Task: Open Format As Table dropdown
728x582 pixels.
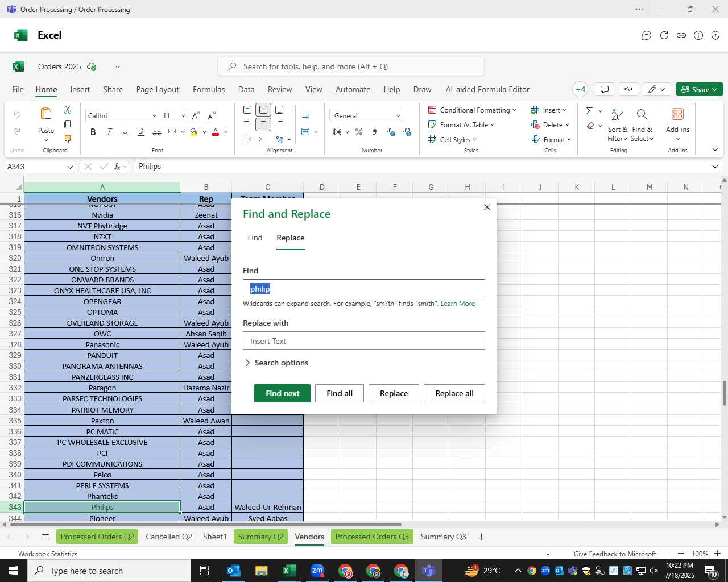Action: [461, 124]
